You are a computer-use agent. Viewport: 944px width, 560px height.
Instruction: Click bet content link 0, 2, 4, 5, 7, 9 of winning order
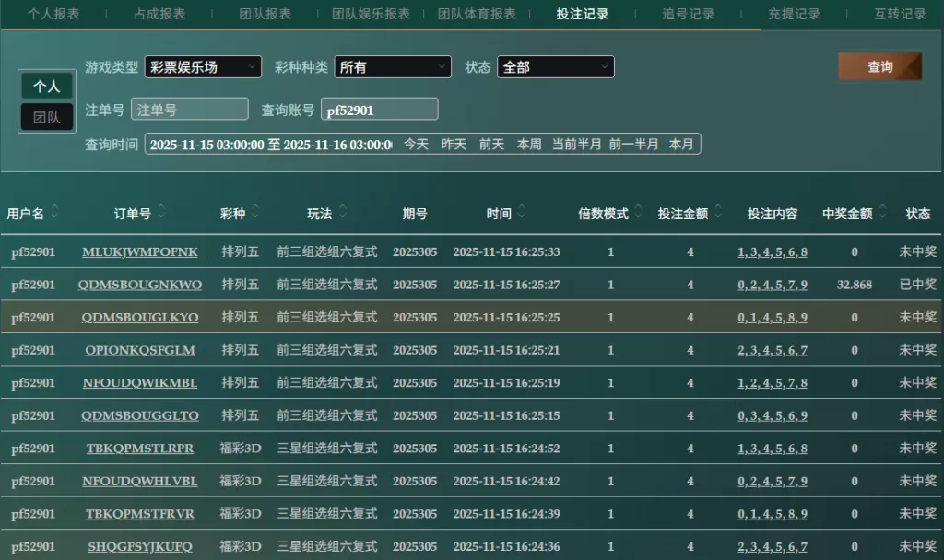[773, 285]
